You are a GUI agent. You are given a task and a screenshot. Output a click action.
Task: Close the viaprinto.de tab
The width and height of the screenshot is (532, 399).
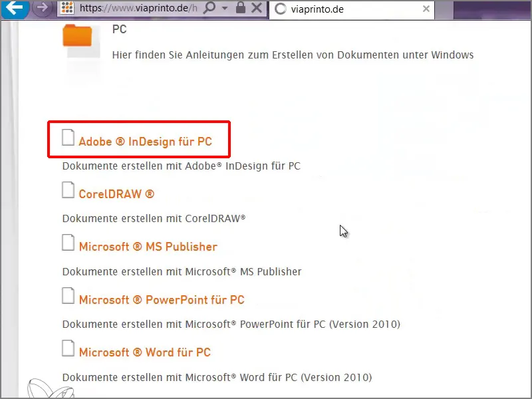click(426, 9)
